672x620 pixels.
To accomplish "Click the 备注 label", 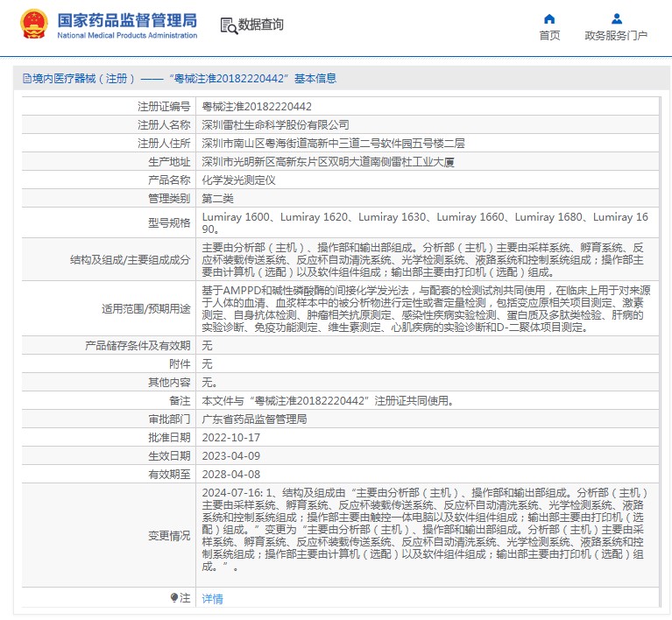I will coord(180,401).
